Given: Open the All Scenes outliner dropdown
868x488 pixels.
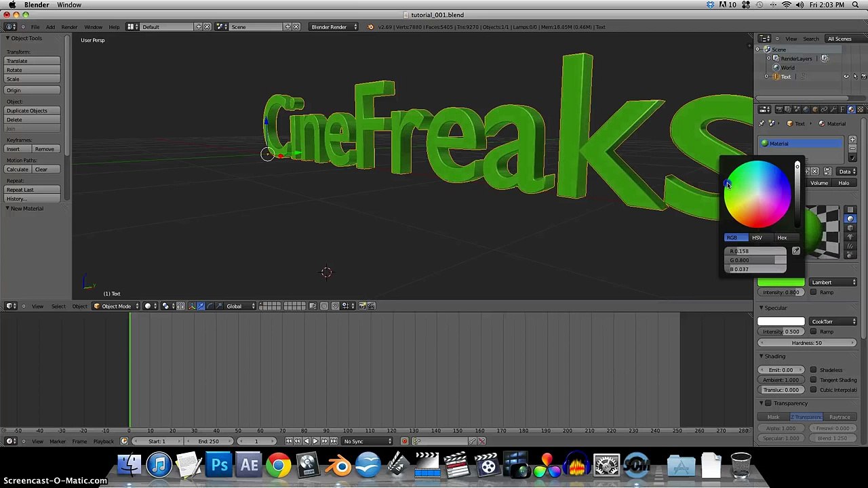Looking at the screenshot, I should [x=845, y=39].
